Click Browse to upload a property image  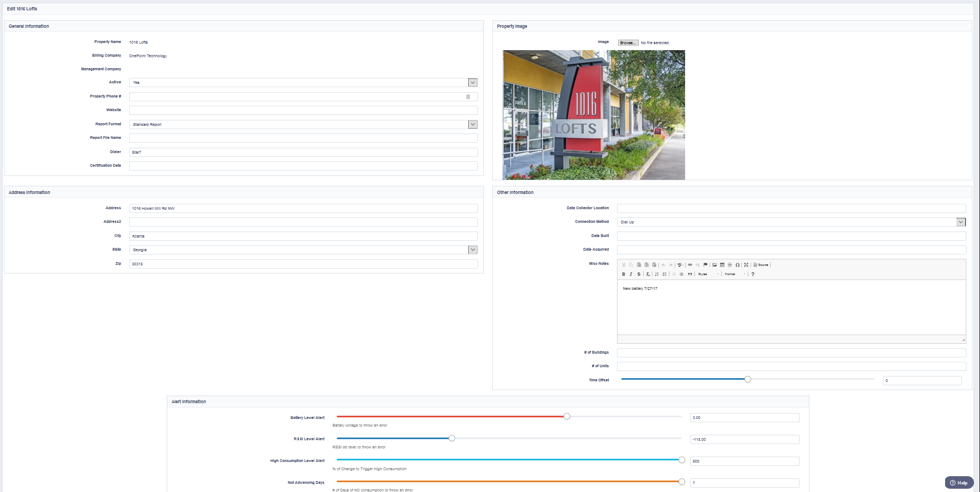627,42
